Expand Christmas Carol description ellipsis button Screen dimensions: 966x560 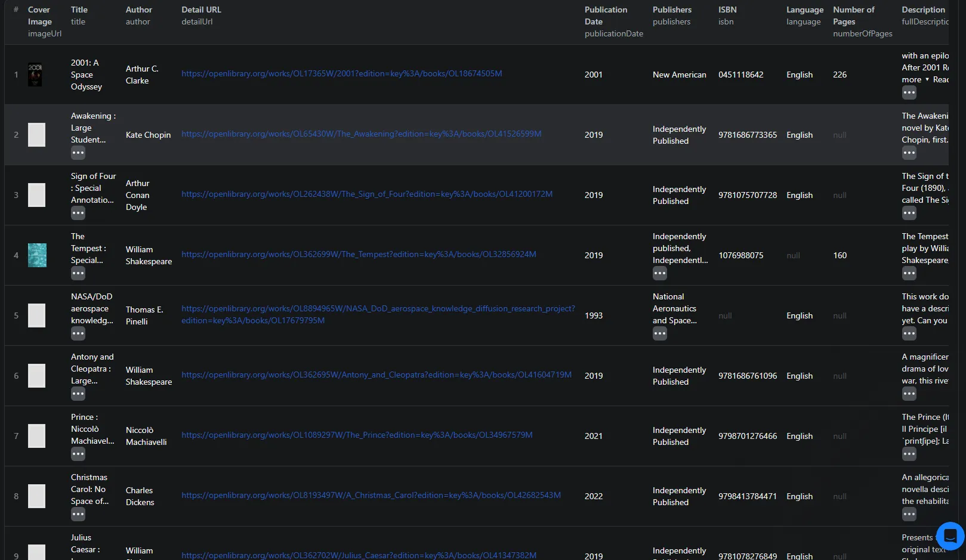click(909, 514)
